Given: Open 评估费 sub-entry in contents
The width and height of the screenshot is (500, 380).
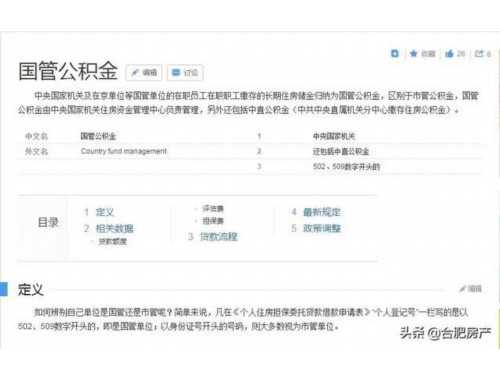Looking at the screenshot, I should click(x=213, y=209).
